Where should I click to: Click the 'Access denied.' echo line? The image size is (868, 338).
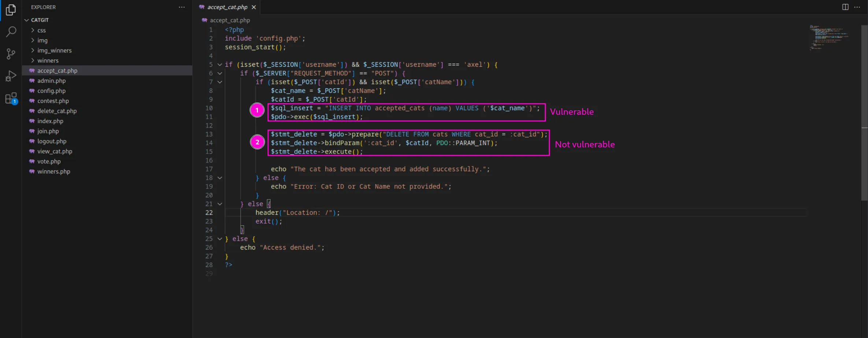pyautogui.click(x=282, y=247)
